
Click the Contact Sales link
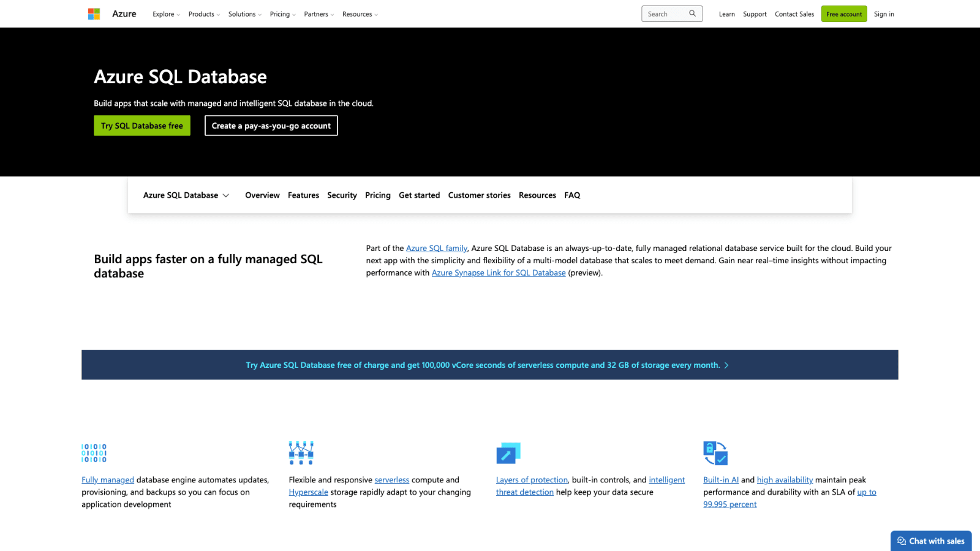coord(794,14)
